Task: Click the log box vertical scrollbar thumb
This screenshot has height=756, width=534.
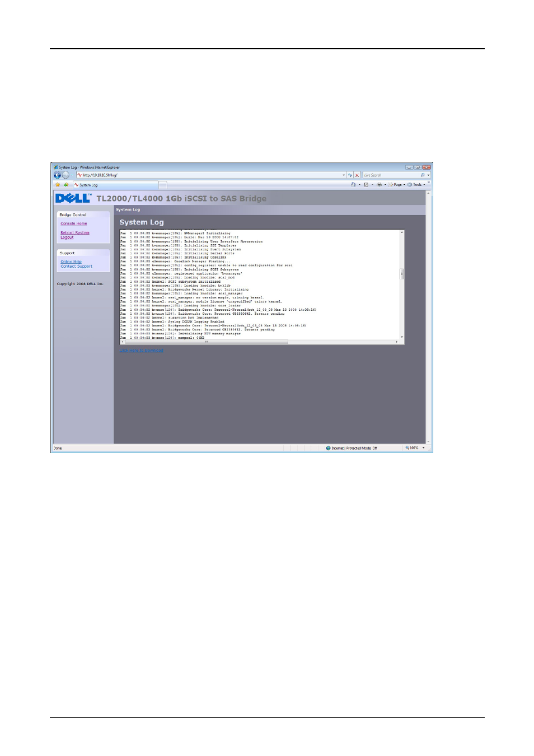Action: pyautogui.click(x=402, y=274)
